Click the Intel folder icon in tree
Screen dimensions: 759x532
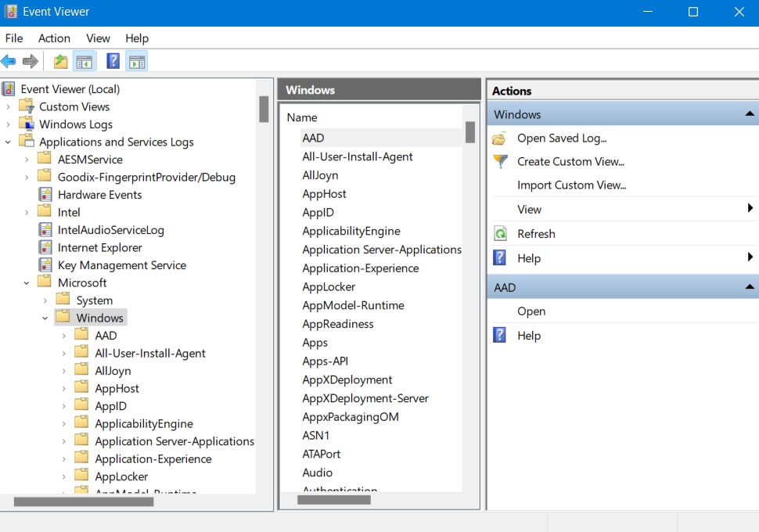tap(45, 211)
